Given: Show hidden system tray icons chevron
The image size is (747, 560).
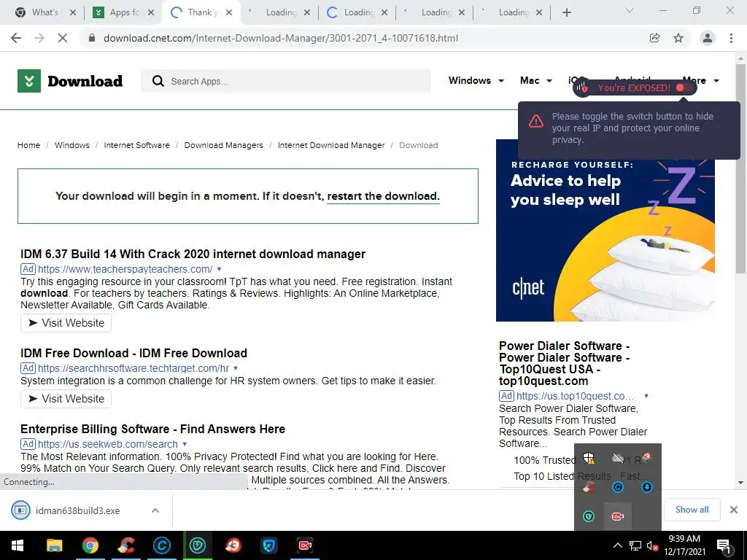Looking at the screenshot, I should click(617, 545).
